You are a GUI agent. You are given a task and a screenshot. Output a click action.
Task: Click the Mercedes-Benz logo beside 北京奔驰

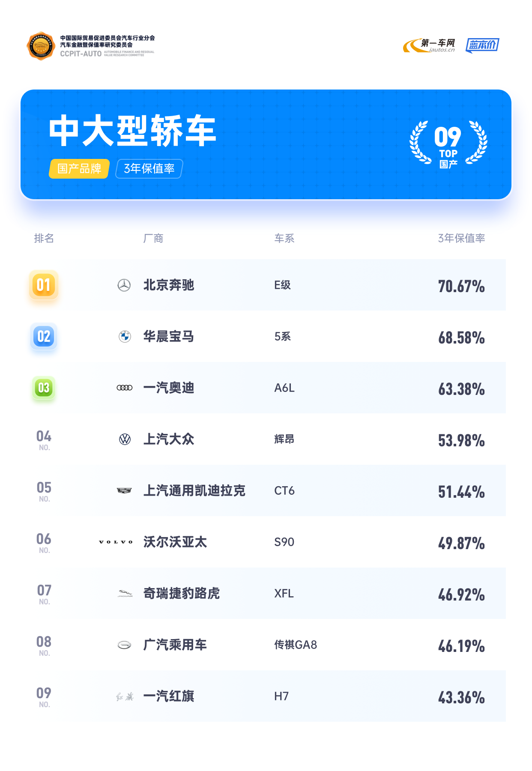coord(124,285)
